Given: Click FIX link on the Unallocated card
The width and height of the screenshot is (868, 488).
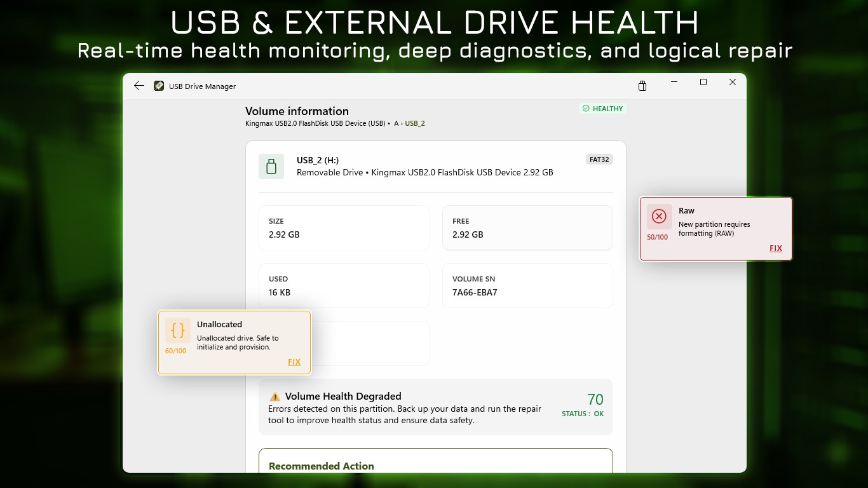Looking at the screenshot, I should pyautogui.click(x=294, y=362).
